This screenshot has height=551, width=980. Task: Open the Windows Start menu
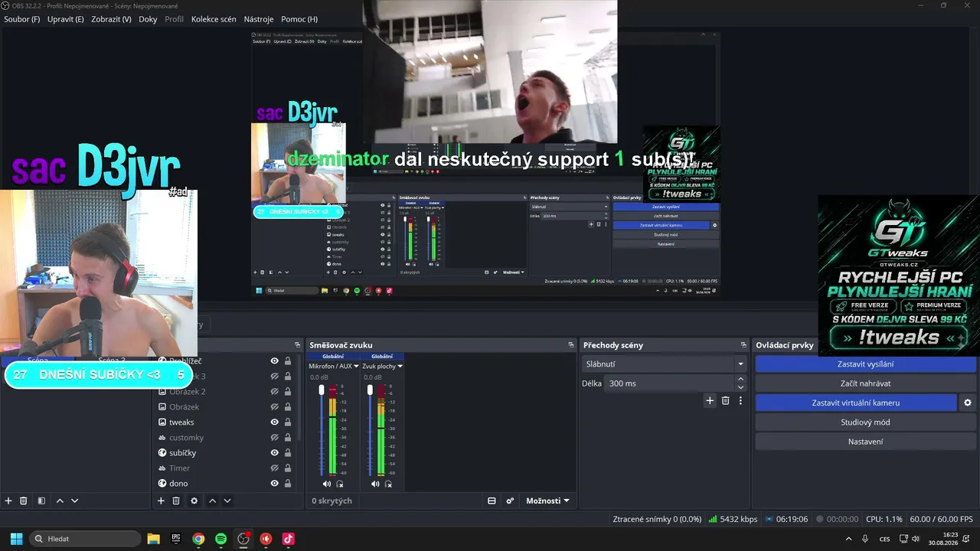(16, 539)
